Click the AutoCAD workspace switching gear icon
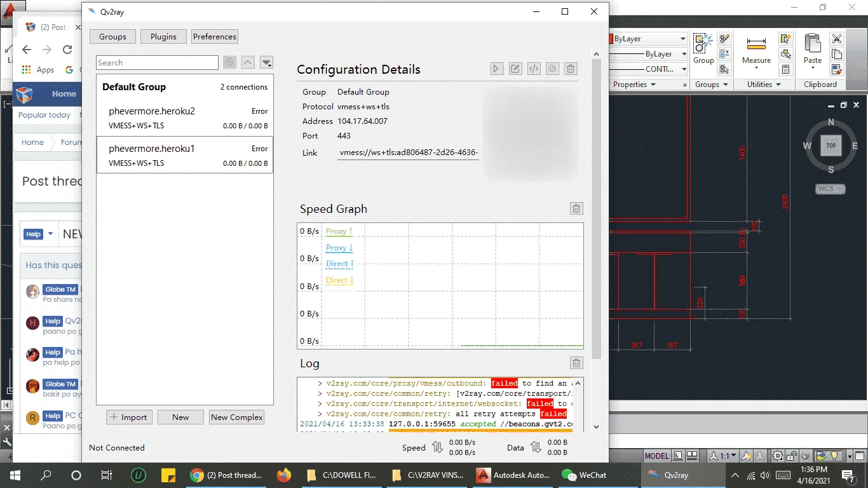 click(778, 456)
